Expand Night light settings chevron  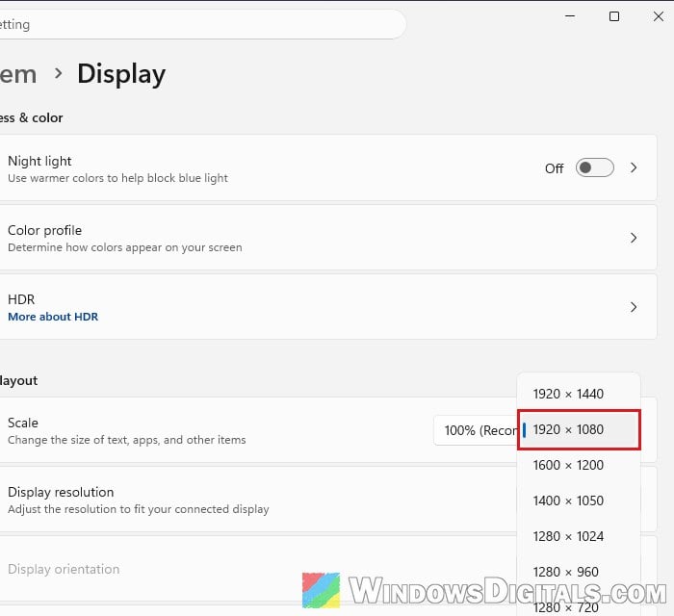click(634, 167)
